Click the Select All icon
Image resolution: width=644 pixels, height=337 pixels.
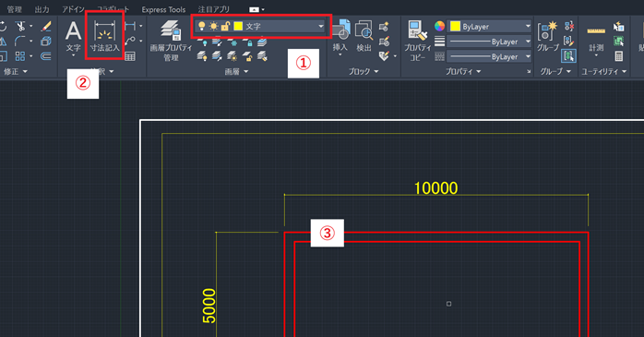618,42
